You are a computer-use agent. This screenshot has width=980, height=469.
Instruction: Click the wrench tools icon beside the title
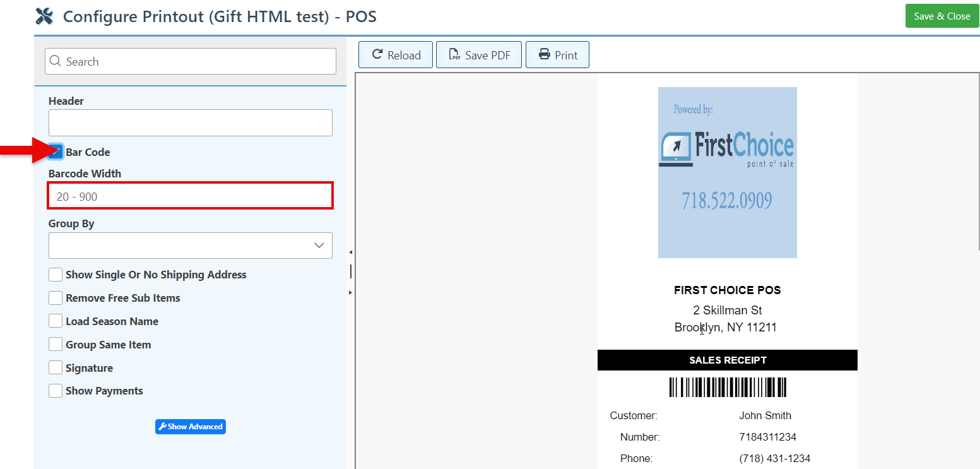click(x=44, y=16)
